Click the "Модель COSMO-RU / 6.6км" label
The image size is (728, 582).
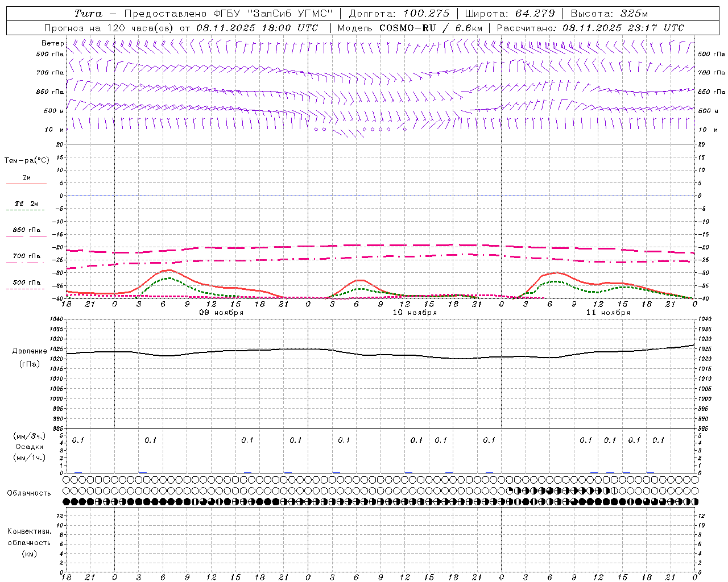(x=410, y=28)
